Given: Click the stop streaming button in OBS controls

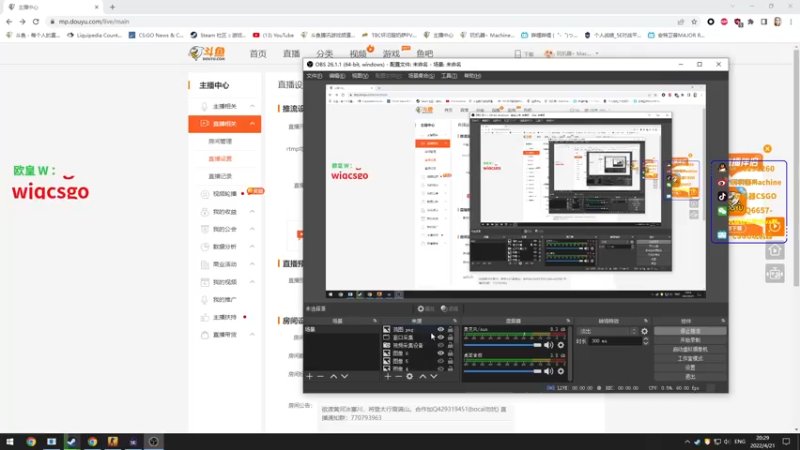Looking at the screenshot, I should click(690, 331).
